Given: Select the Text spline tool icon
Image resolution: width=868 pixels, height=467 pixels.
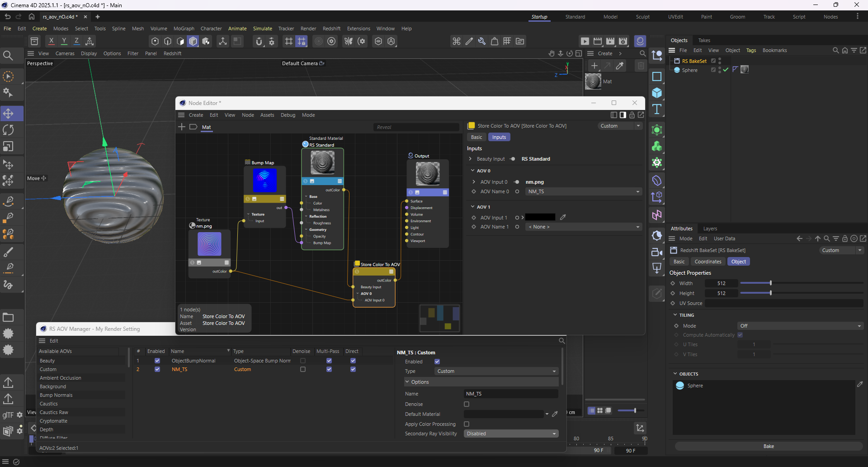Looking at the screenshot, I should point(657,110).
